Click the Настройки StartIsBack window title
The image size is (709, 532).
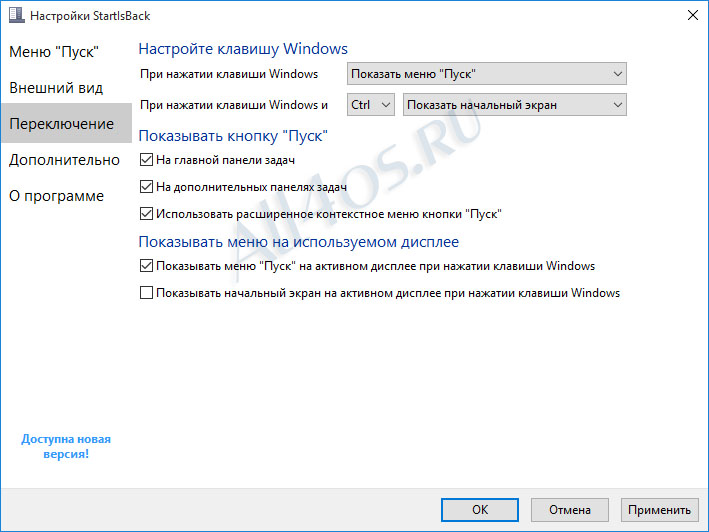(x=90, y=16)
